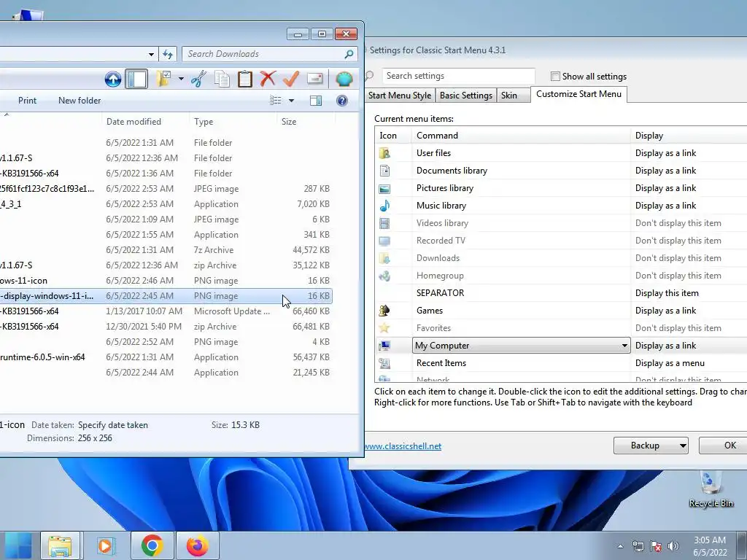This screenshot has width=747, height=560.
Task: Click the Paste clipboard icon in Explorer toolbar
Action: (245, 79)
